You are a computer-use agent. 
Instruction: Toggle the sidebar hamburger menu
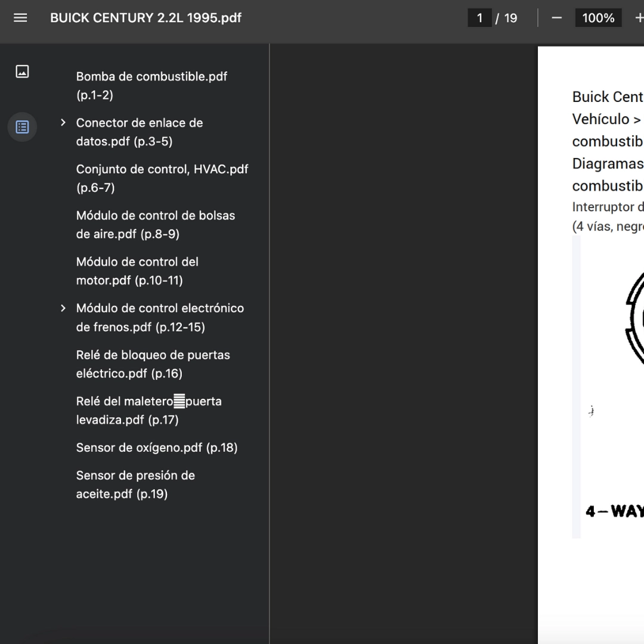[20, 18]
